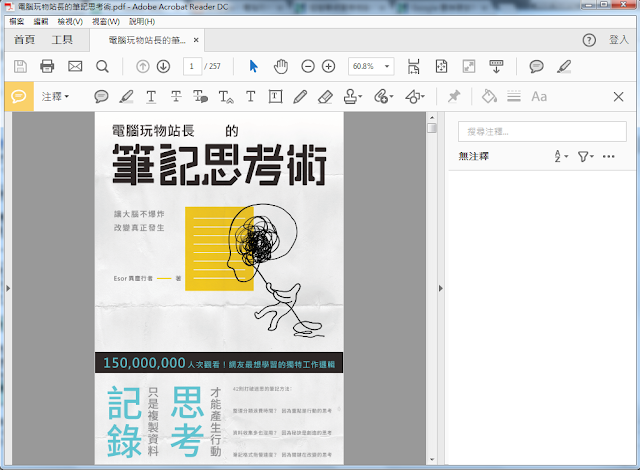
Task: Activate the Hand pan tool
Action: coord(280,66)
